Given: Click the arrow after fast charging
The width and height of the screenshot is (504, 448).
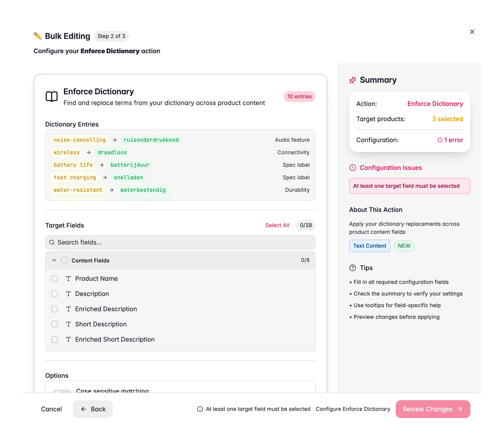Looking at the screenshot, I should [x=105, y=178].
